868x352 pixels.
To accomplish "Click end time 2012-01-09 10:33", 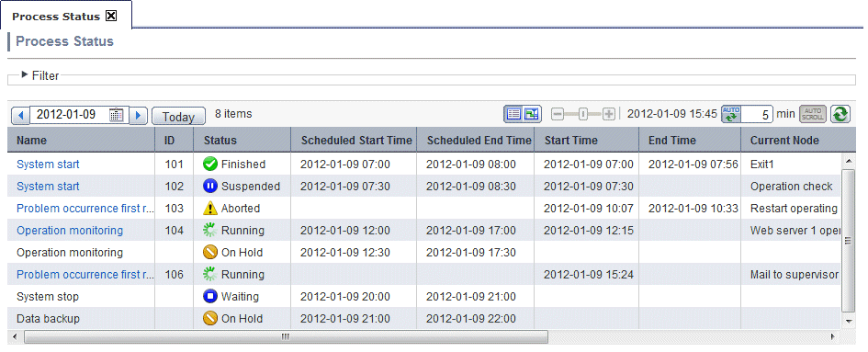I will 693,209.
